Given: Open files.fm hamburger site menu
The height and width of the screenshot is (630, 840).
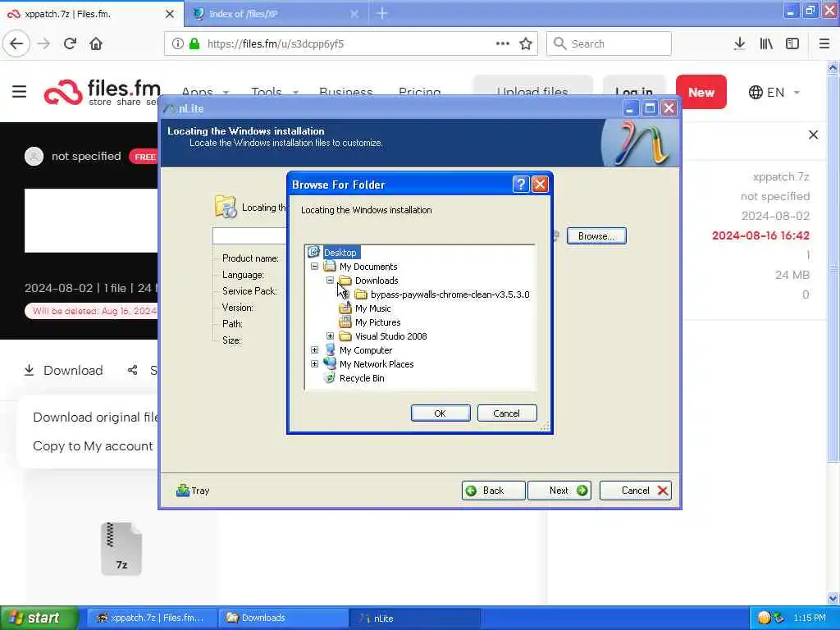Looking at the screenshot, I should 20,92.
